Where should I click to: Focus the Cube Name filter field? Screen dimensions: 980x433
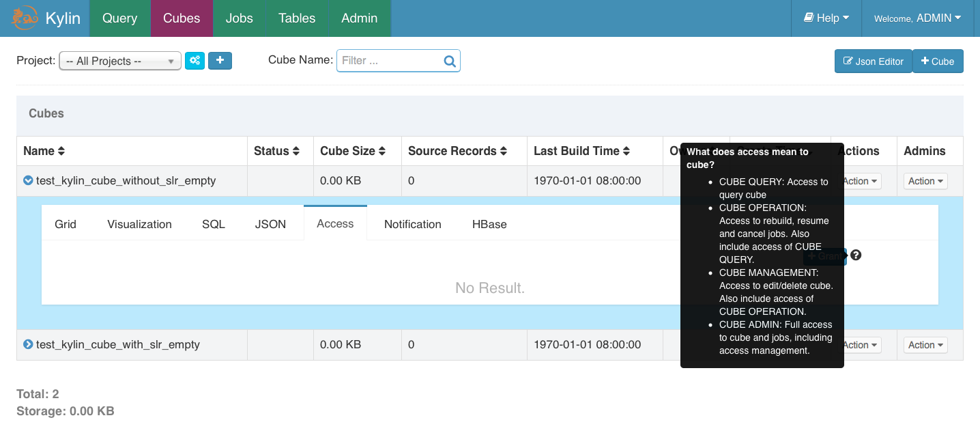click(x=389, y=61)
